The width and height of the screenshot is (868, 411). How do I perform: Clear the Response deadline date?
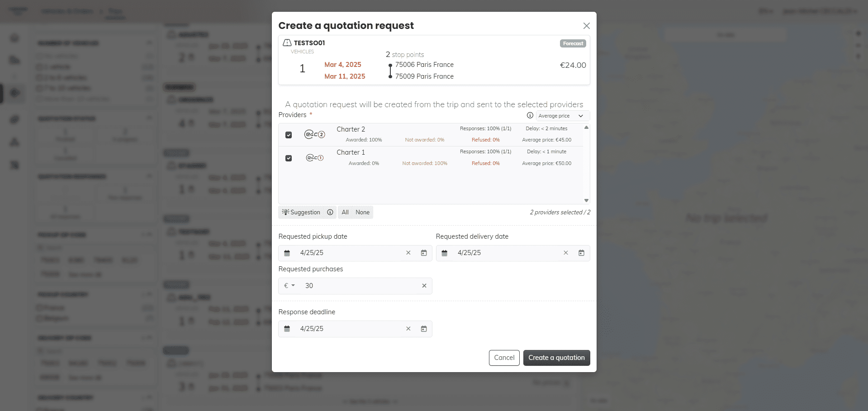[x=408, y=329]
